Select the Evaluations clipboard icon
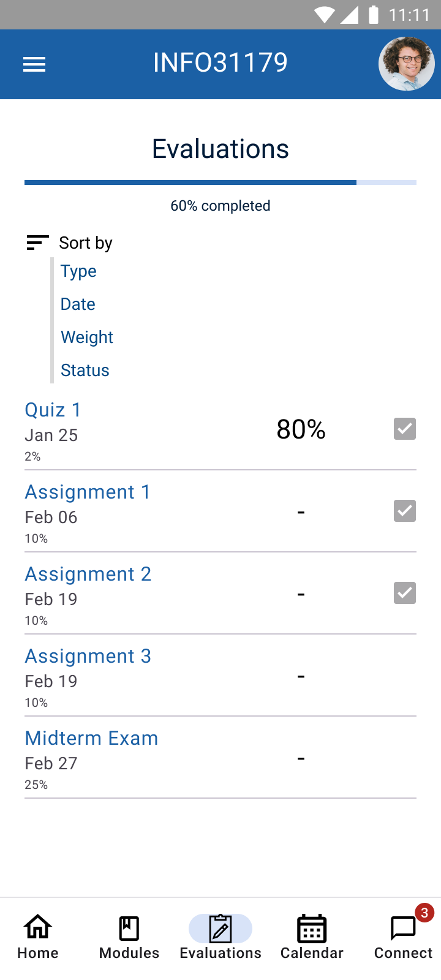Image resolution: width=441 pixels, height=980 pixels. click(221, 929)
